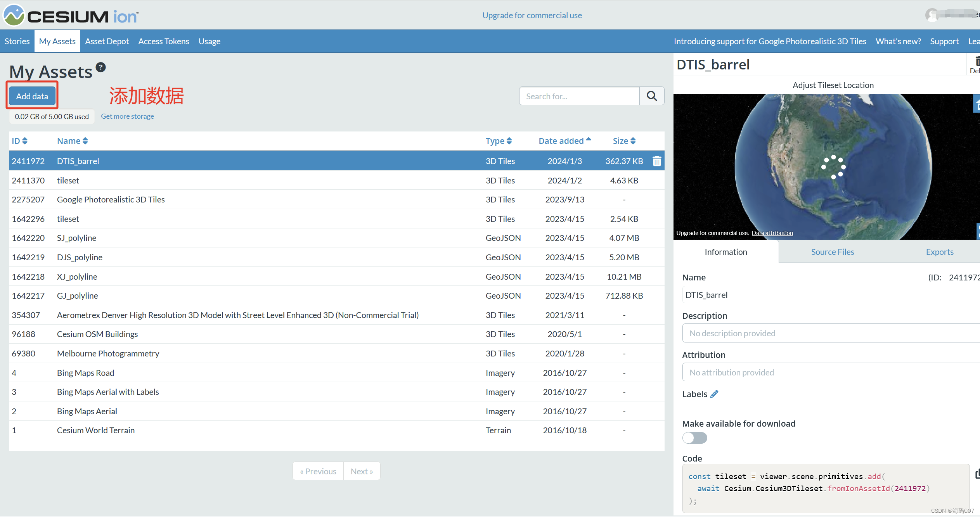This screenshot has width=980, height=517.
Task: Toggle Make available for download switch
Action: point(694,438)
